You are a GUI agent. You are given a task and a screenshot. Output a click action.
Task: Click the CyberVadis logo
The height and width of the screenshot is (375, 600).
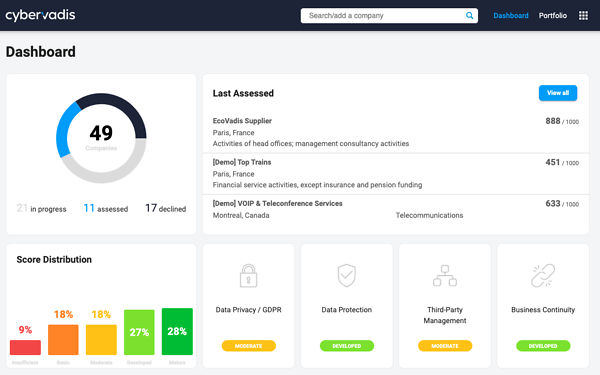click(x=40, y=15)
